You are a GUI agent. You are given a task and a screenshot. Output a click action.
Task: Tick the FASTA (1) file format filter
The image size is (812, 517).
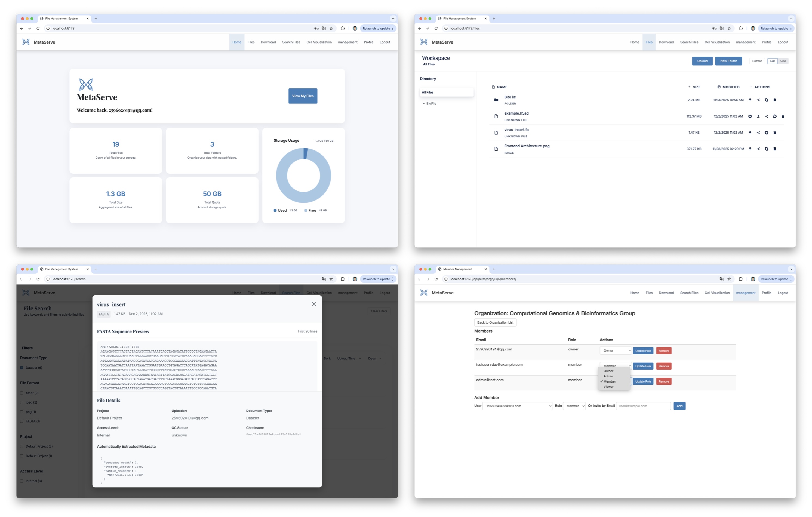pyautogui.click(x=22, y=421)
